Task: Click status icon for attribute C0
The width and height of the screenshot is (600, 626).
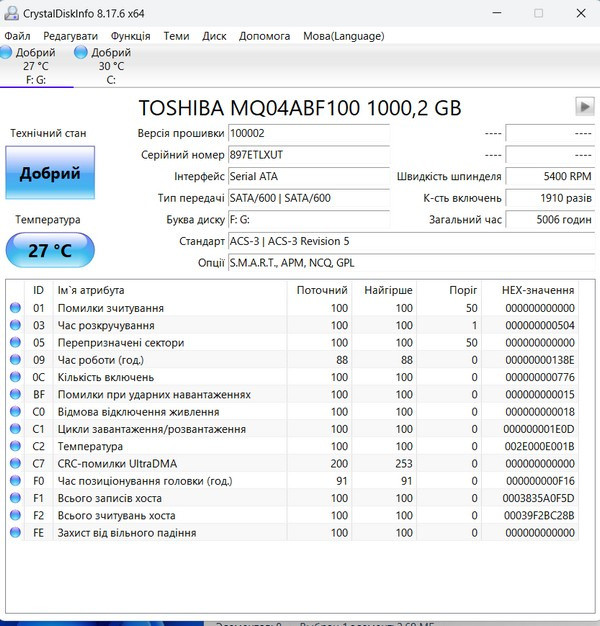Action: (15, 411)
